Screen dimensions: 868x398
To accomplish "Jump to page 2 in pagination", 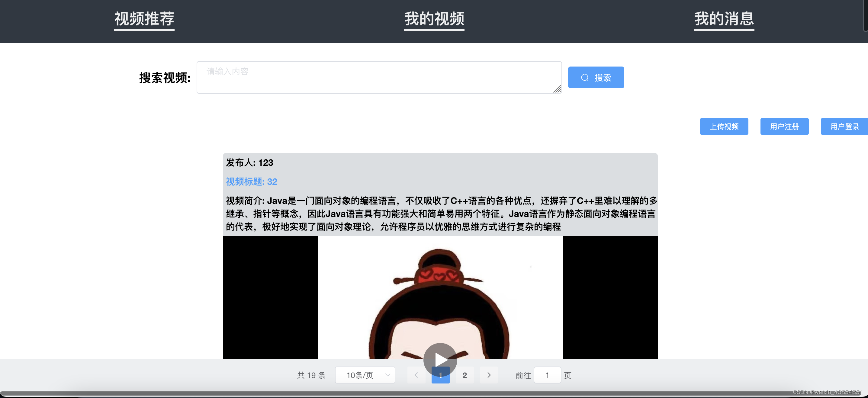I will (464, 375).
